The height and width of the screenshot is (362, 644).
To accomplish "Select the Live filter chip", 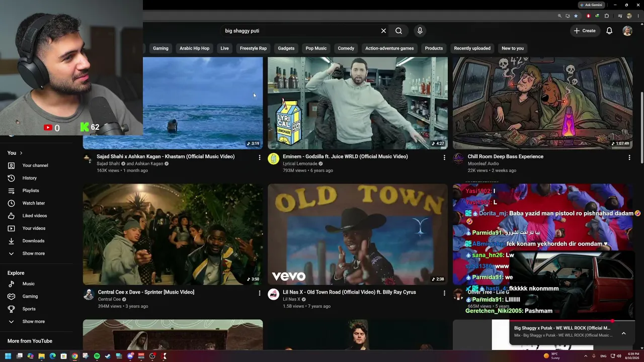I will pyautogui.click(x=224, y=48).
